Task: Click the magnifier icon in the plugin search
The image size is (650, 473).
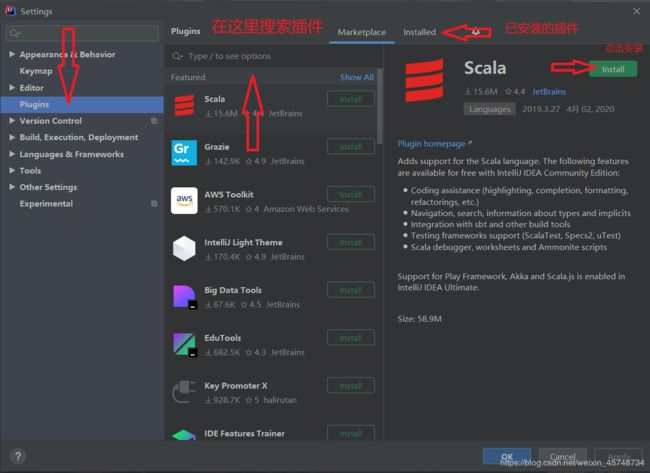Action: click(x=177, y=56)
